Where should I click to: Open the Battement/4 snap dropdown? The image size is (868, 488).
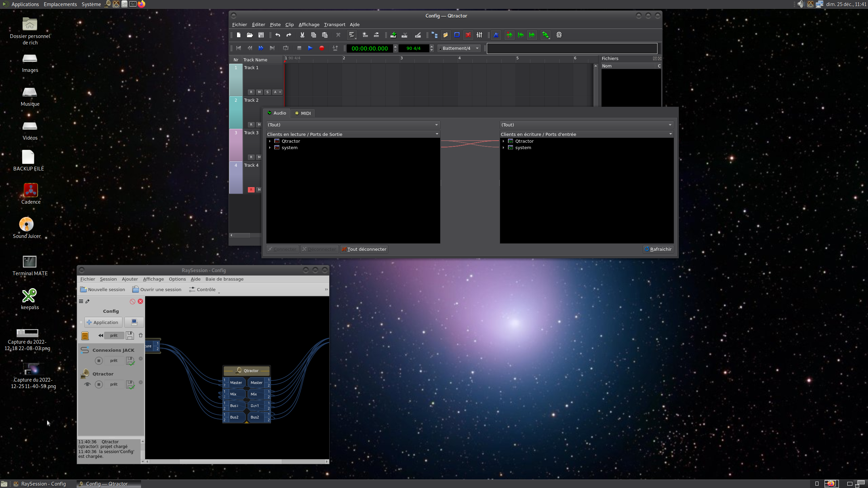tap(459, 48)
